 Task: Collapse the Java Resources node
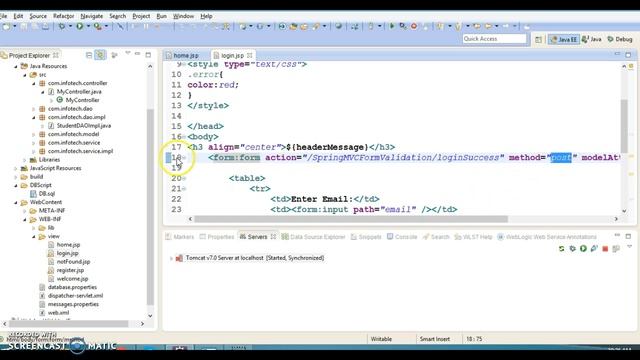pyautogui.click(x=16, y=66)
